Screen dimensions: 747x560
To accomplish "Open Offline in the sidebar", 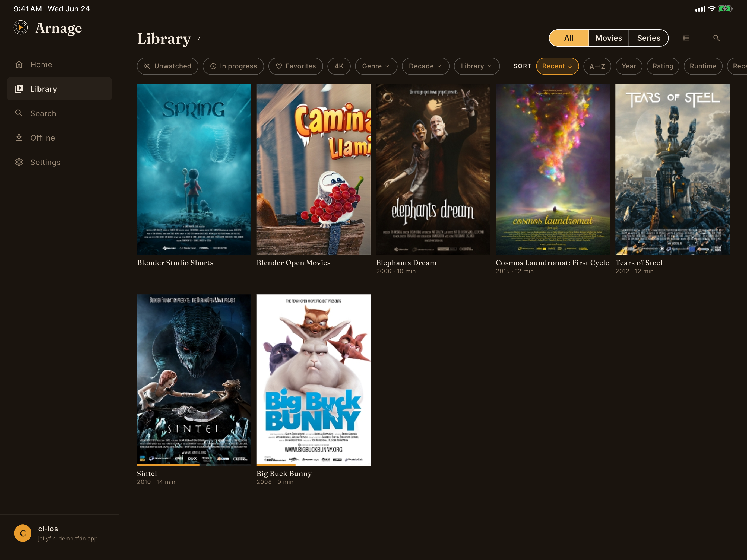I will 59,137.
